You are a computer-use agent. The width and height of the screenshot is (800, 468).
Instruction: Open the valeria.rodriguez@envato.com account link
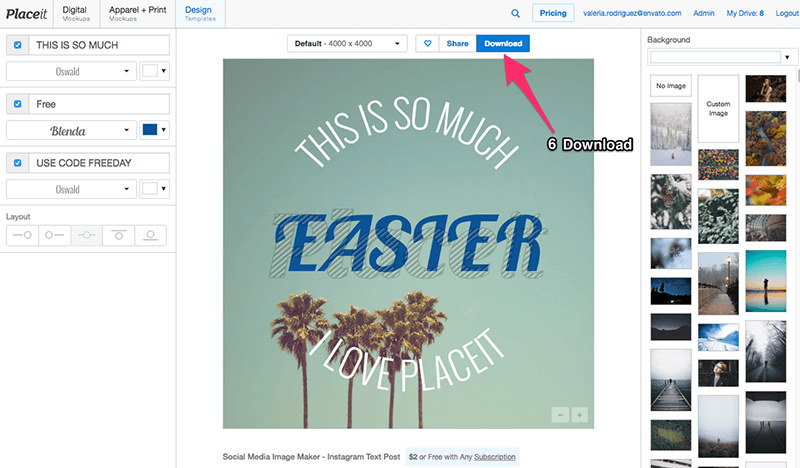[x=632, y=13]
